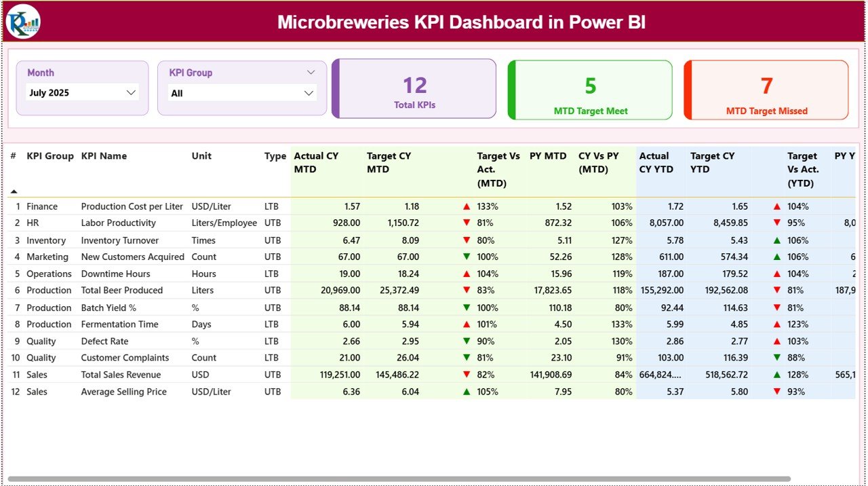Click green down arrow for Defect Rate MTD
The width and height of the screenshot is (868, 486).
[x=467, y=341]
